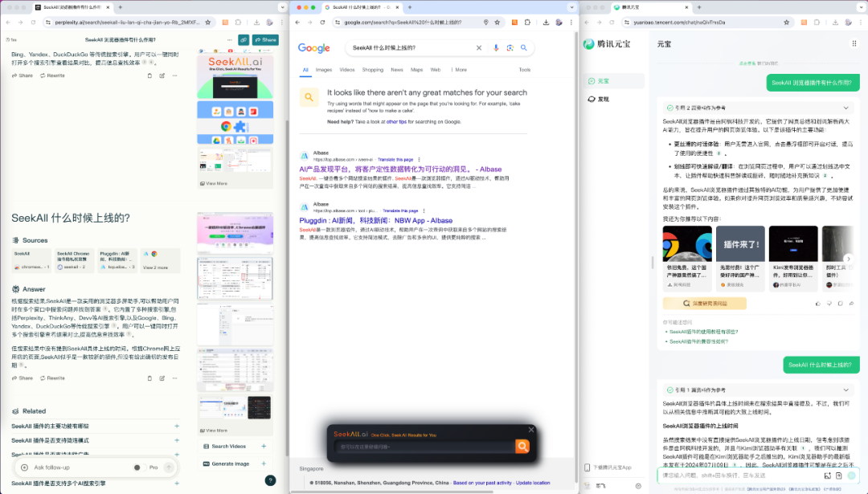Click thumbs up on the Yuanbao answer
The width and height of the screenshot is (868, 494).
coord(817,304)
